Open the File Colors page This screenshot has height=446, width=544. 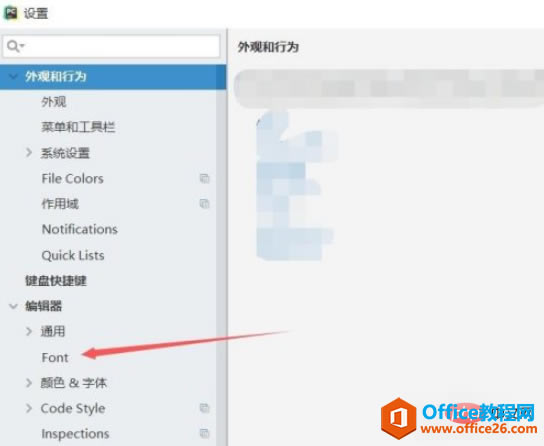73,179
